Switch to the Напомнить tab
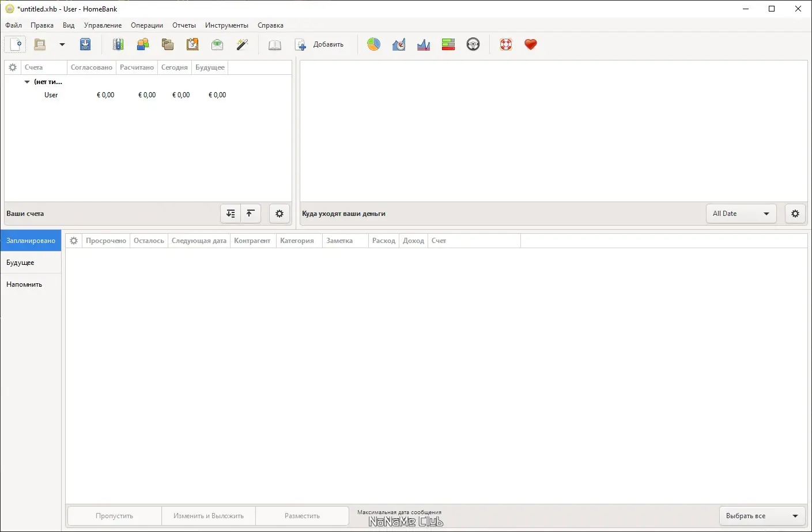Image resolution: width=812 pixels, height=532 pixels. (31, 284)
